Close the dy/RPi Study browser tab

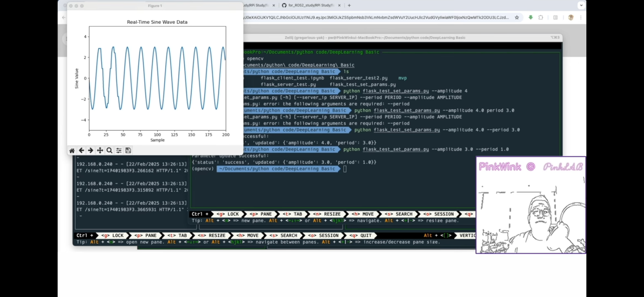click(274, 5)
